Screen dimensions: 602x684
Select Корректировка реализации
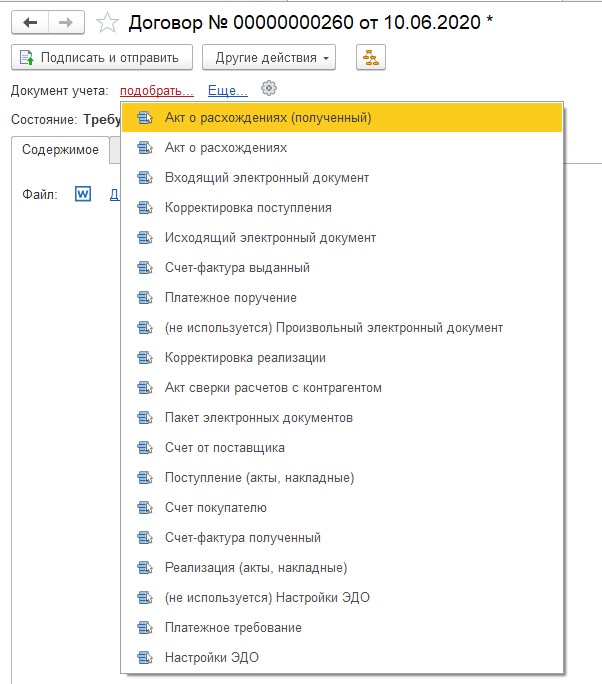(x=342, y=358)
